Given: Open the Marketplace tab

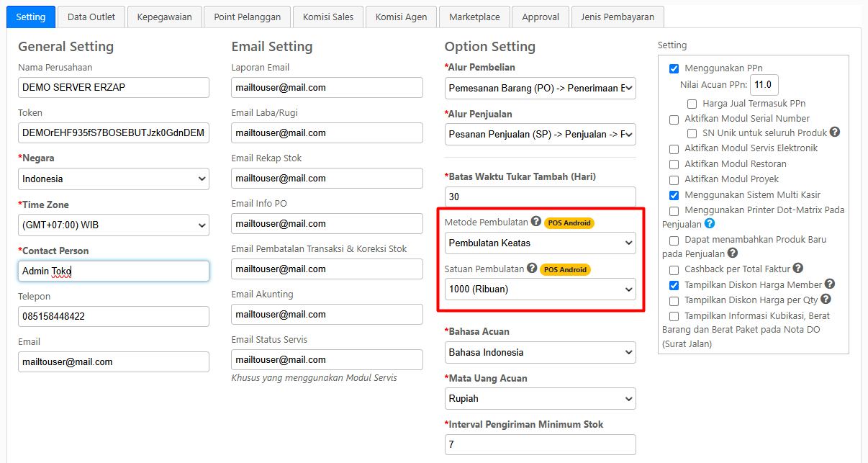Looking at the screenshot, I should tap(474, 17).
